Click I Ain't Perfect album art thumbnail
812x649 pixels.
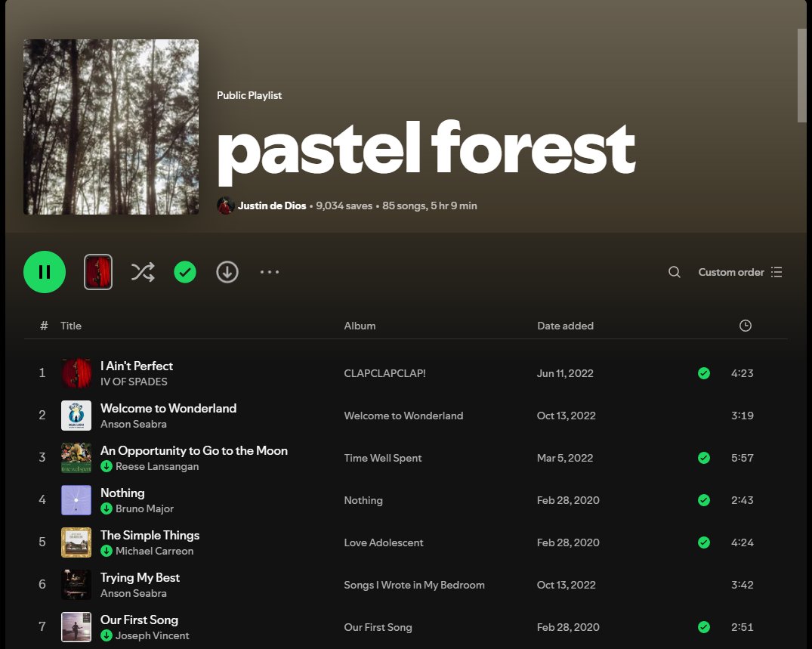(x=76, y=373)
